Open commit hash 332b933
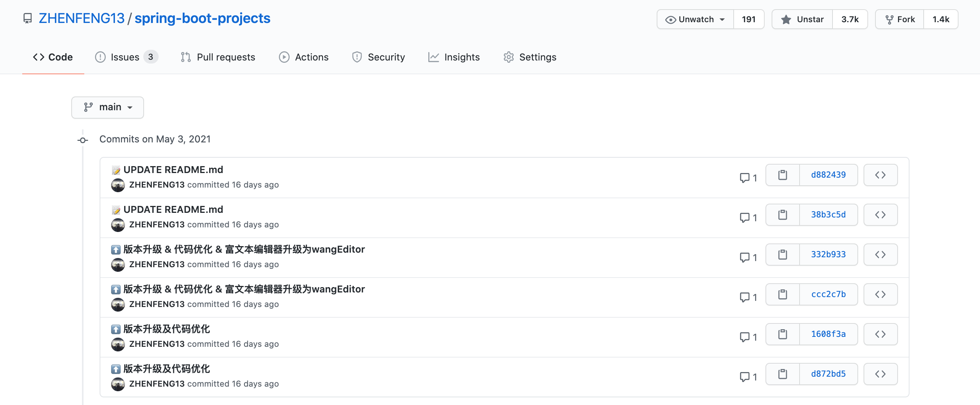This screenshot has height=405, width=980. (828, 255)
